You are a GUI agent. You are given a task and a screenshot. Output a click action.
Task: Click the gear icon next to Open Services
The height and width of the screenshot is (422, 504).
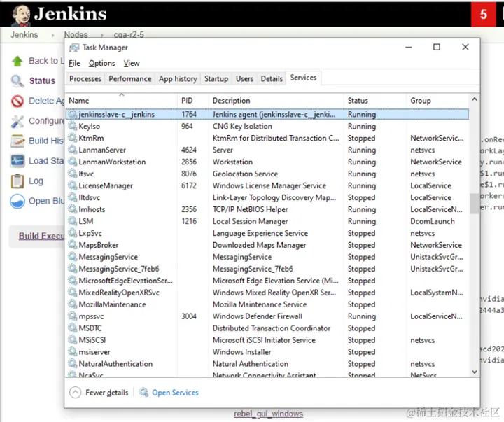[143, 392]
